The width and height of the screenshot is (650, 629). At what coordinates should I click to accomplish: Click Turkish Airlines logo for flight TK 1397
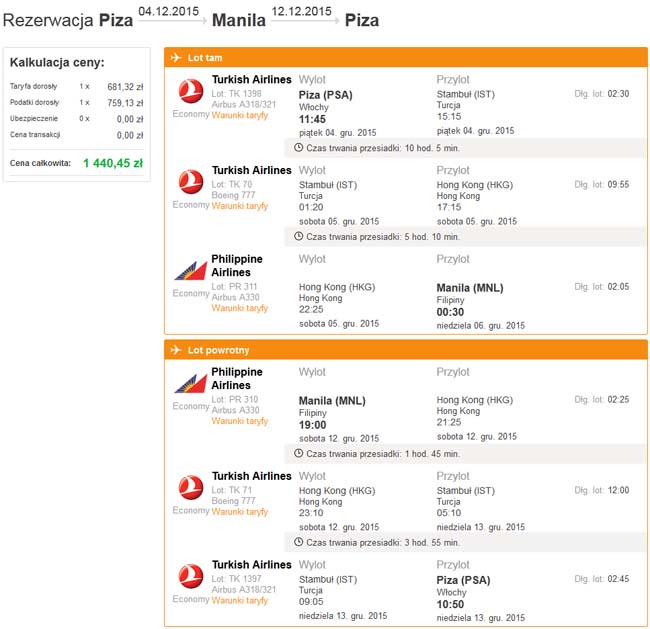point(191,576)
